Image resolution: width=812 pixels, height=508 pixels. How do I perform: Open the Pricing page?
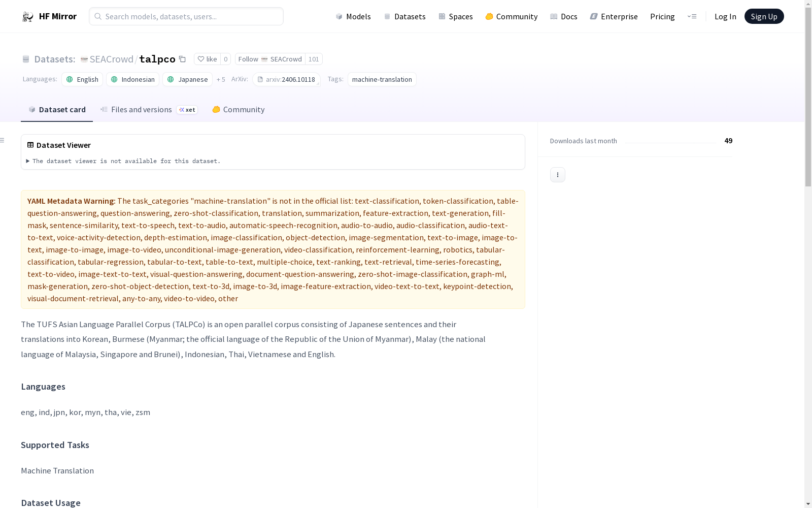662,16
